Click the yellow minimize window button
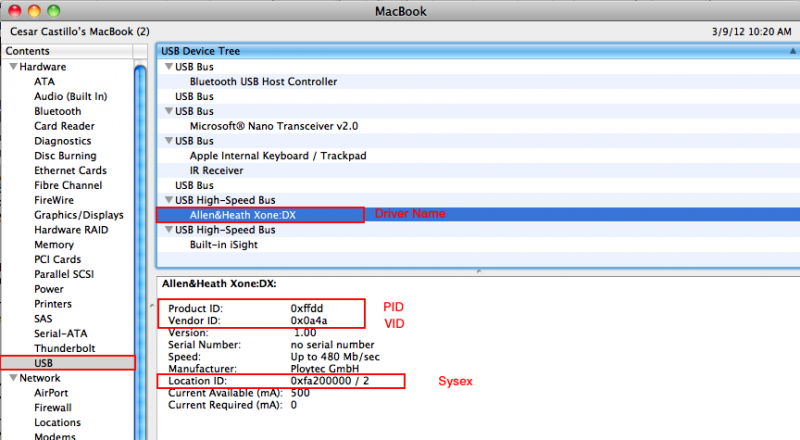This screenshot has height=440, width=800. 34,11
